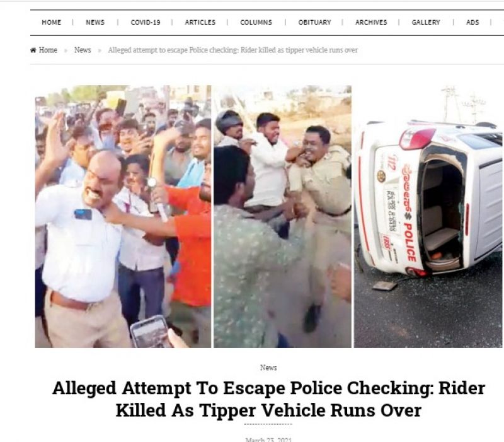Click the Home breadcrumb link
Viewport: 504px width, 442px height.
48,50
